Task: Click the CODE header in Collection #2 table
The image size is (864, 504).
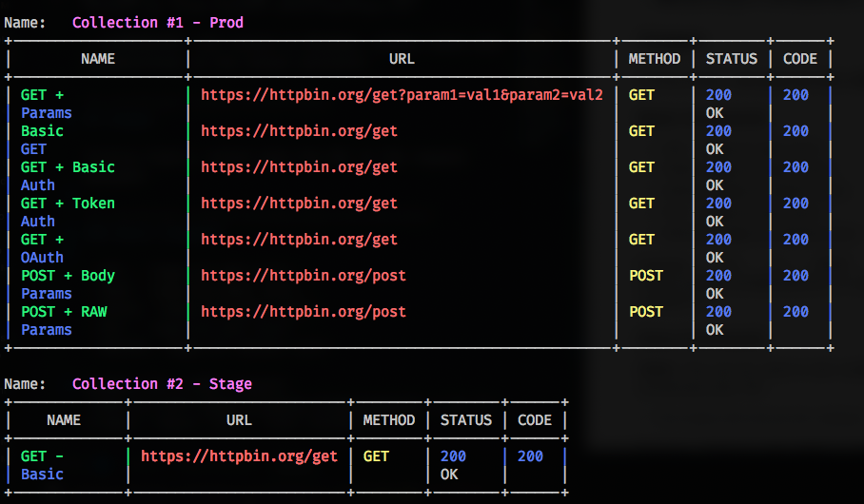Action: [535, 420]
